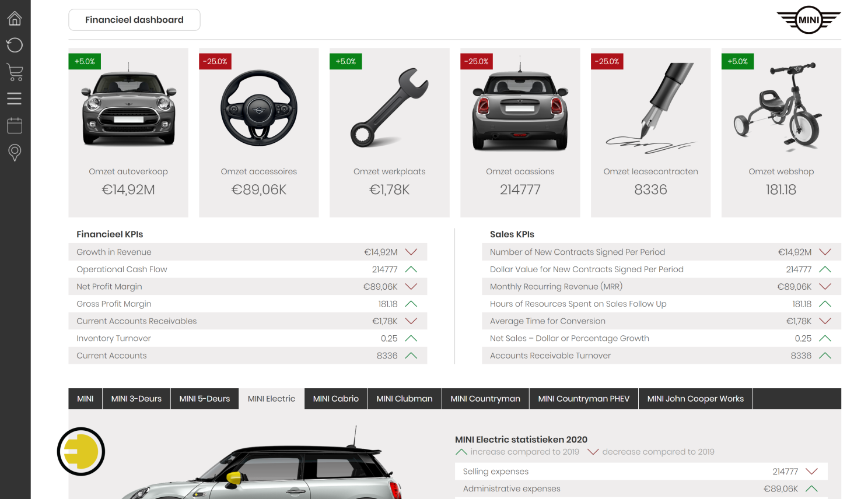This screenshot has width=868, height=499.
Task: Click the -25.0% badge on accessoires card
Action: [215, 61]
